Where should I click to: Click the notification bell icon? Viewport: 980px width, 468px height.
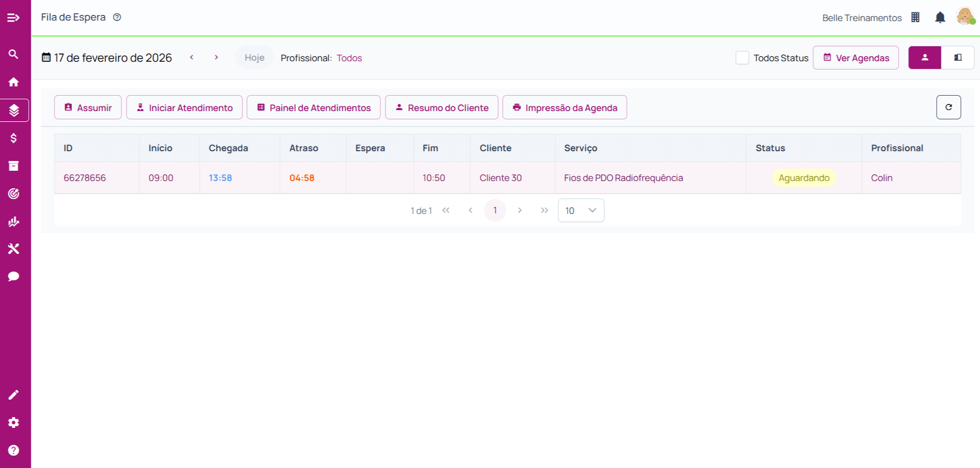[x=940, y=17]
